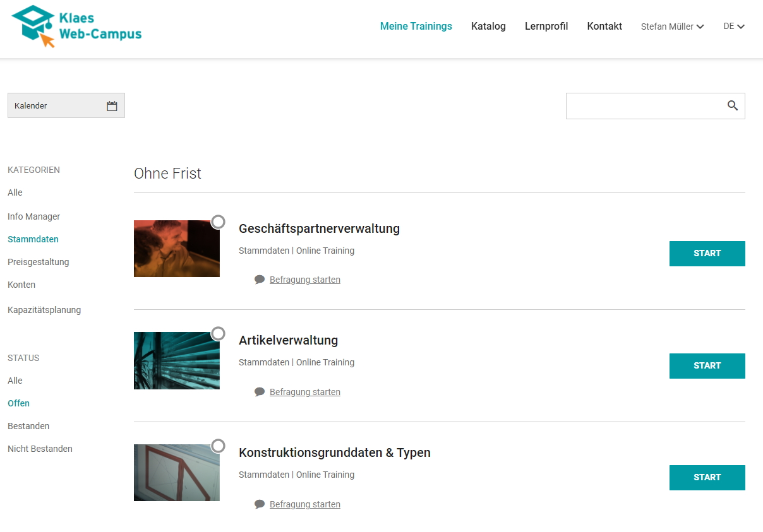763x532 pixels.
Task: Filter by Kapazitätsplanung category
Action: (x=44, y=310)
